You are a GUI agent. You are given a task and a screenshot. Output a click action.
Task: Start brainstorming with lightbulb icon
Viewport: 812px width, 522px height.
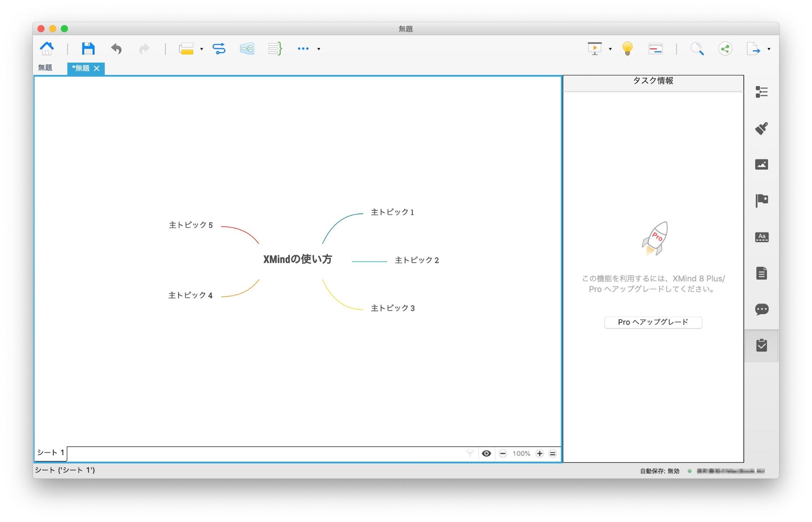click(628, 49)
